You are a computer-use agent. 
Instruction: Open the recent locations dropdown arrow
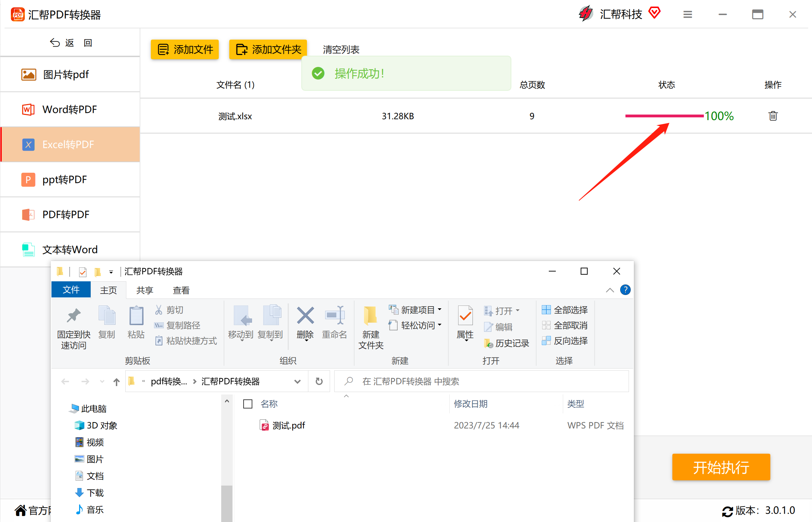tap(102, 382)
